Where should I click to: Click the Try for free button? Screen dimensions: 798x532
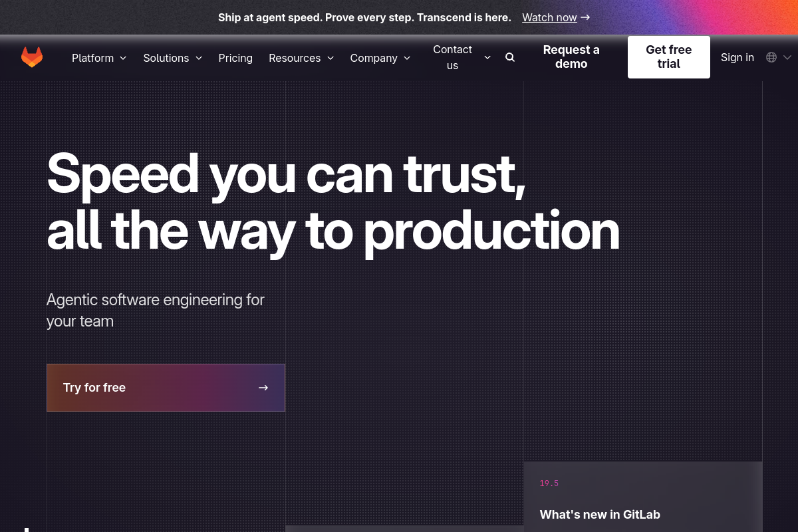[x=166, y=388]
